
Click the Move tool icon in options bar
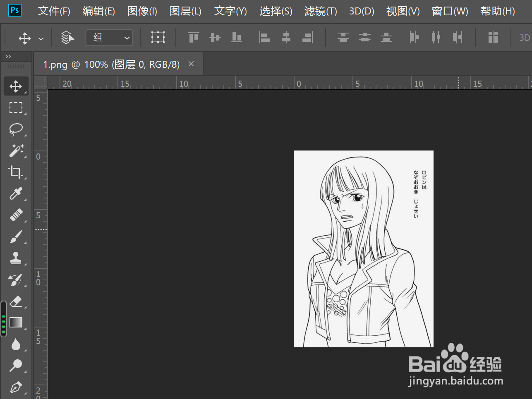click(x=25, y=38)
